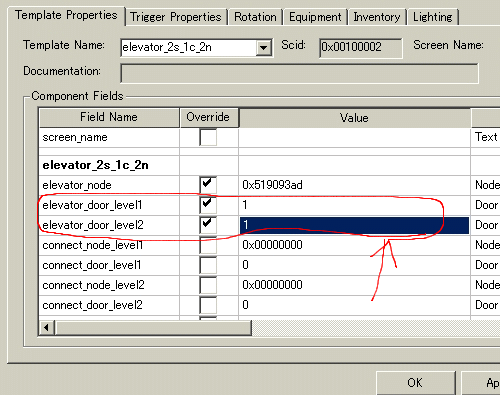Image resolution: width=500 pixels, height=395 pixels.
Task: Select the connect_door_level2 value 0
Action: [x=354, y=305]
